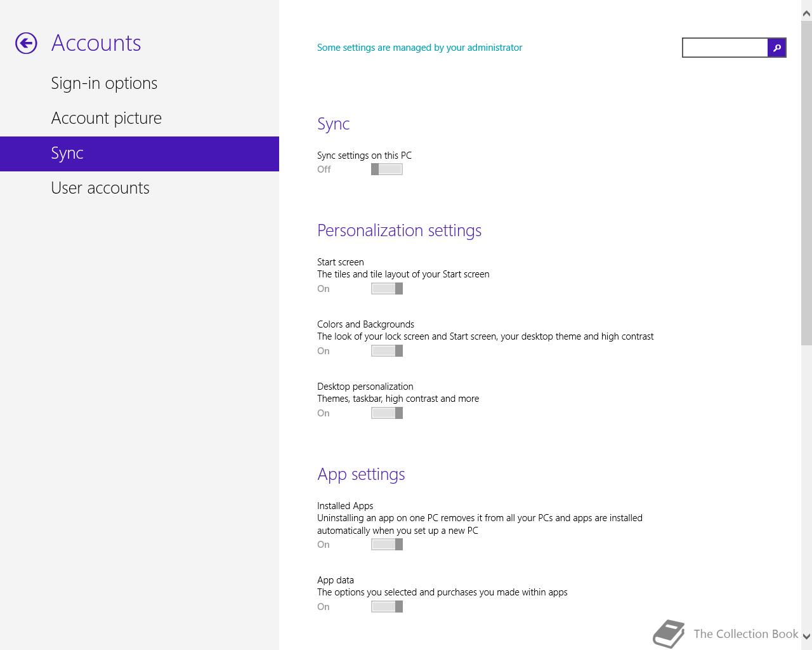Image resolution: width=812 pixels, height=650 pixels.
Task: Open Sign-in options
Action: [104, 83]
